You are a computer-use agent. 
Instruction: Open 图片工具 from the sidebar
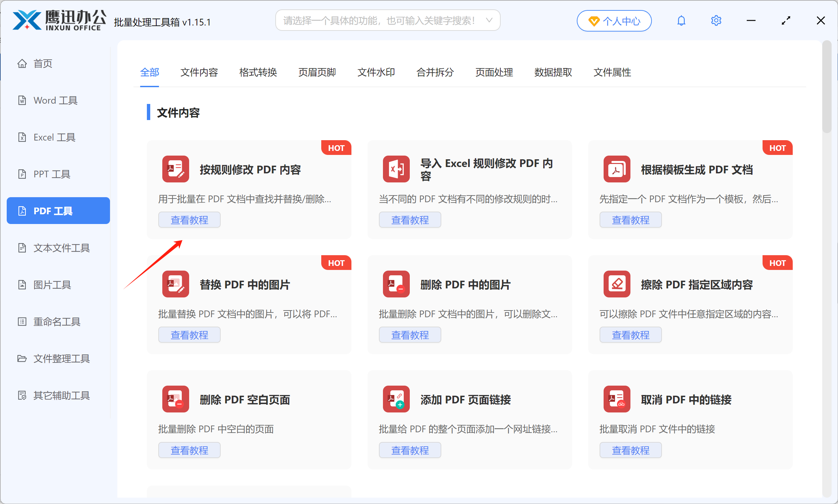point(58,285)
